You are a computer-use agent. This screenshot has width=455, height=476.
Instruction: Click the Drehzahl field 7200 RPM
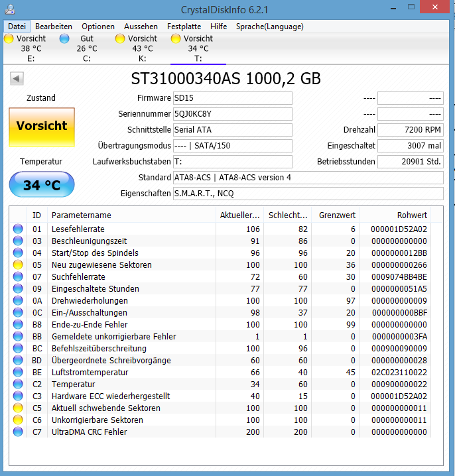(x=411, y=130)
